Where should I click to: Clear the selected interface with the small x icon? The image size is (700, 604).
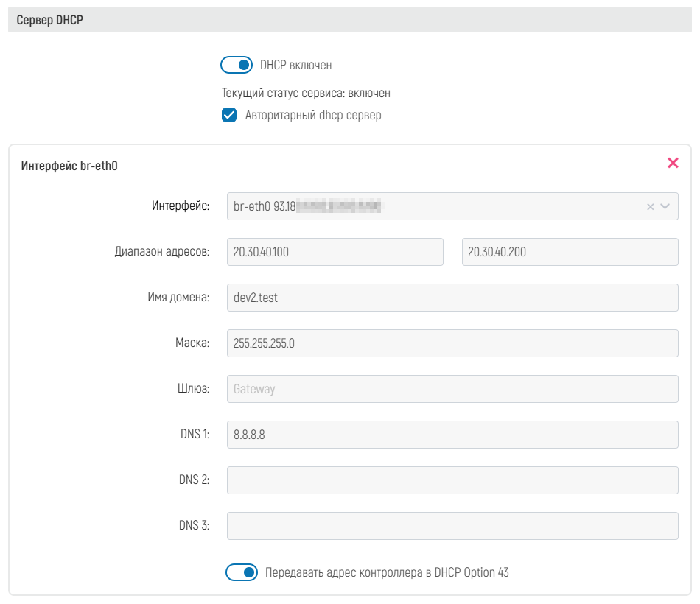(x=650, y=207)
